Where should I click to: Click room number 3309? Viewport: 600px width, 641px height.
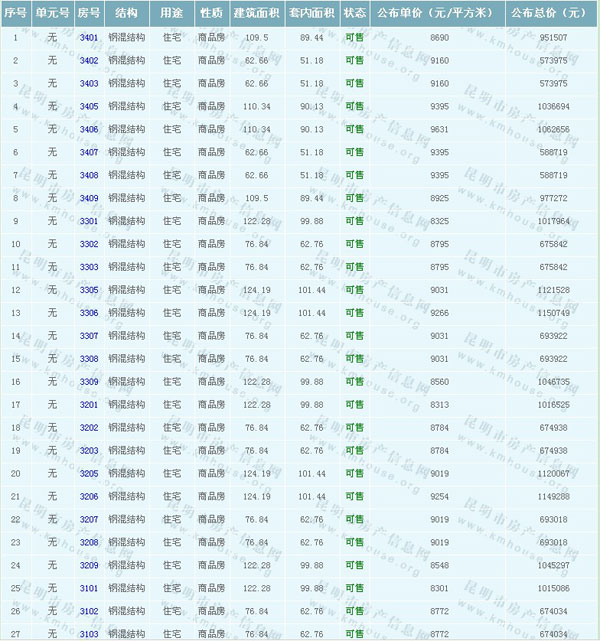coord(88,382)
